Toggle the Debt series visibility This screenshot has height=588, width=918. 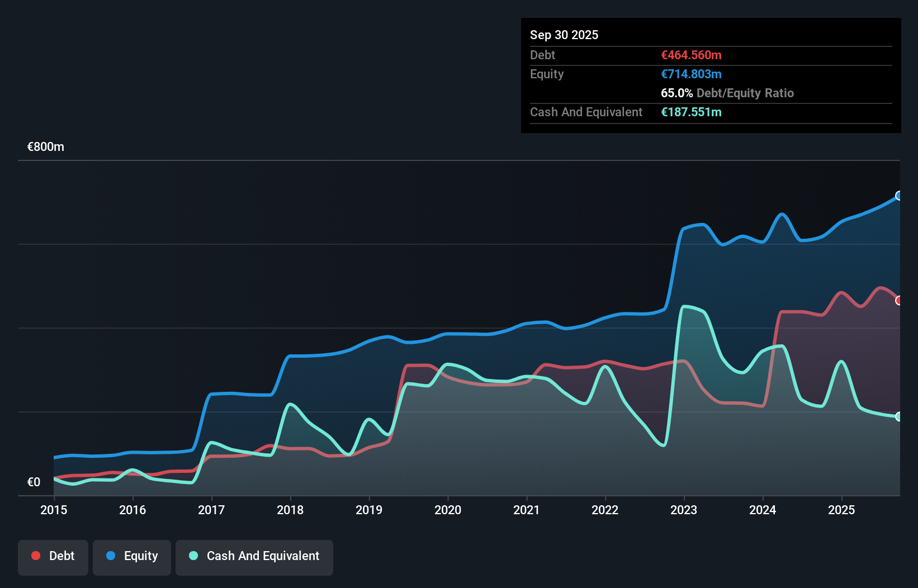click(x=53, y=557)
